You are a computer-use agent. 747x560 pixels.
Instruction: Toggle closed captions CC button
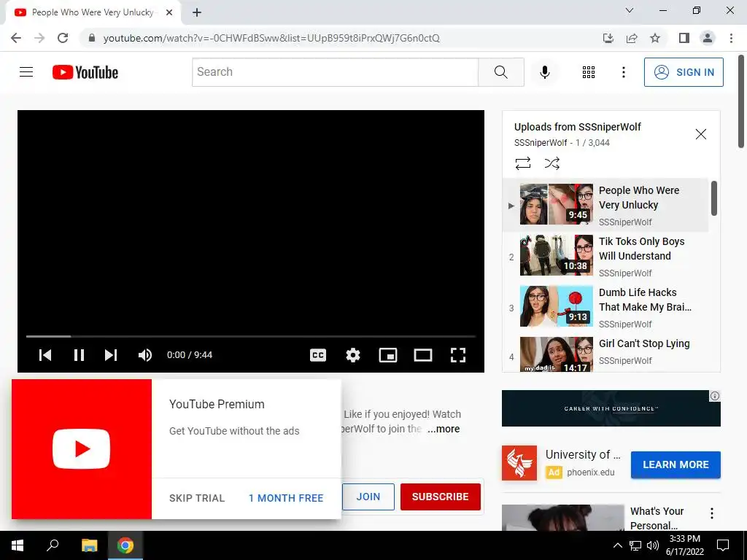[318, 355]
